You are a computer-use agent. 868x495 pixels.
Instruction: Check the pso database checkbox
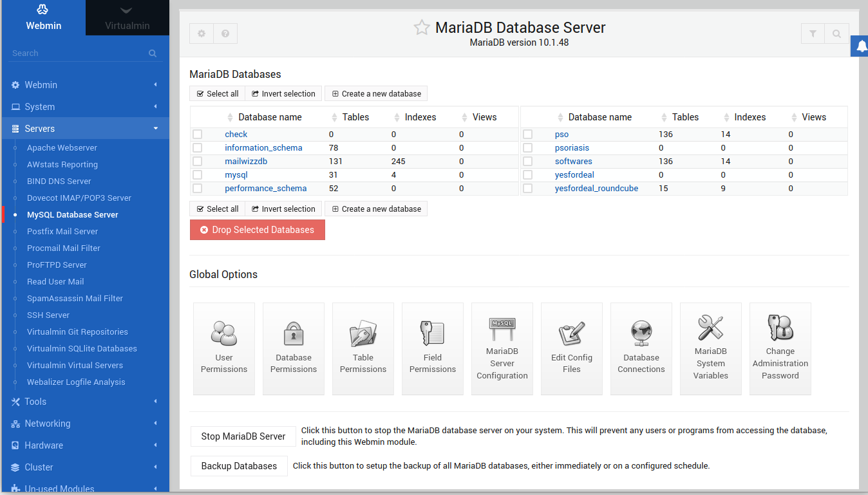pos(529,134)
